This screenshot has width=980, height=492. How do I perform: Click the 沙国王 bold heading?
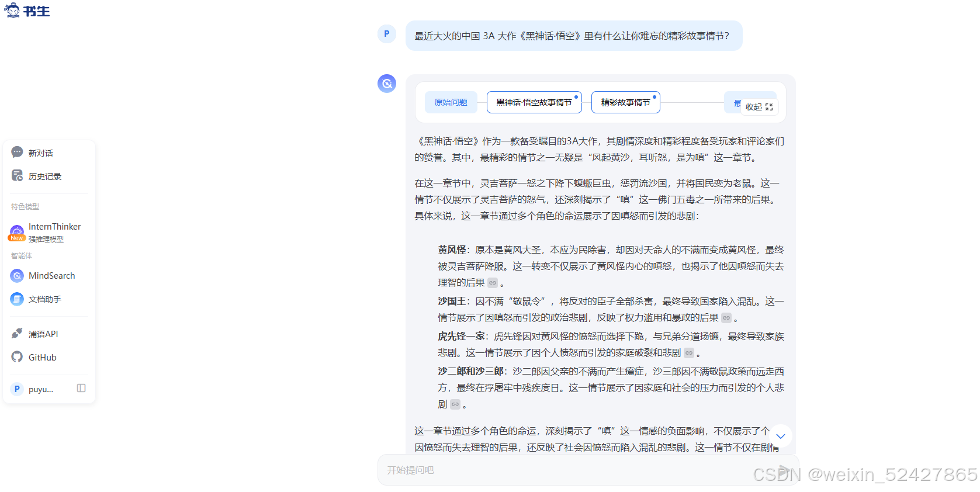click(452, 302)
